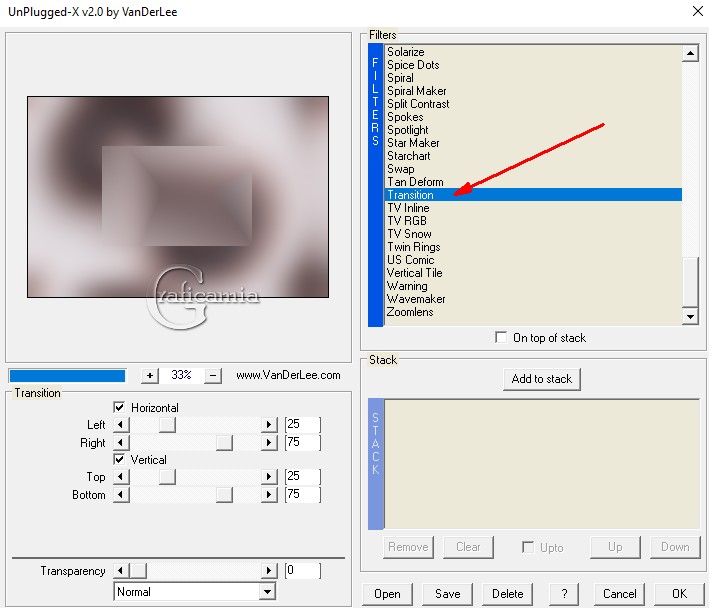Click the Right slider thumb
Viewport: 709px width, 608px height.
pos(224,443)
